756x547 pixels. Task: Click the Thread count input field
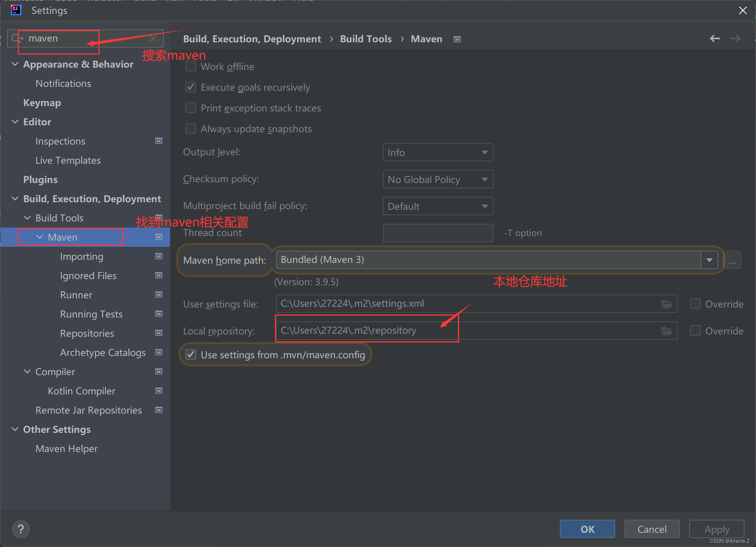438,233
